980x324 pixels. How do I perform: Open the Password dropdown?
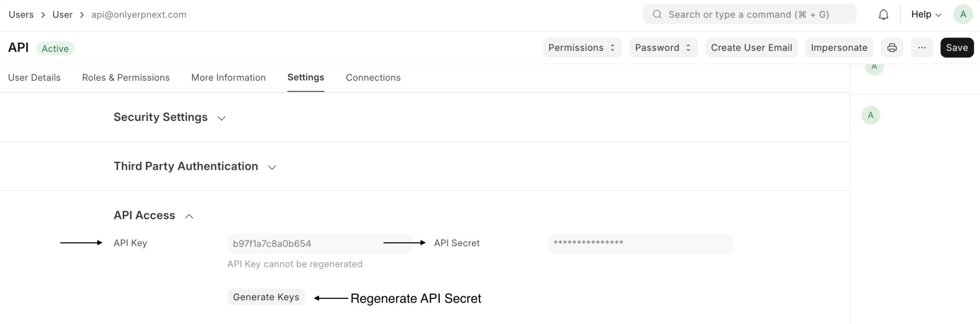pos(663,48)
